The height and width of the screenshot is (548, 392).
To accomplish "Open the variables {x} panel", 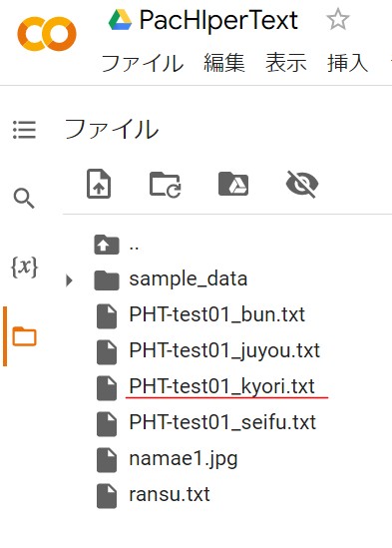I will [24, 268].
